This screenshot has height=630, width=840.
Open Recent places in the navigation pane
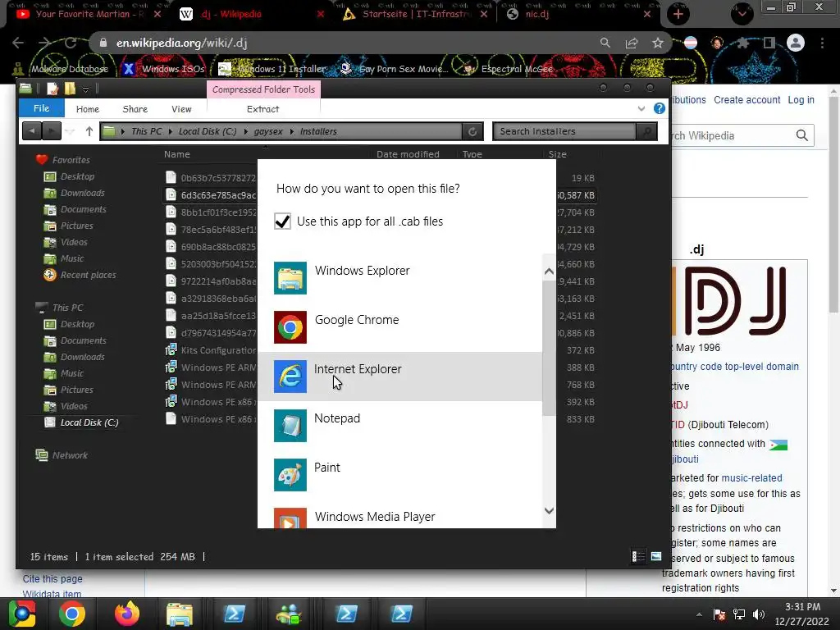click(x=88, y=275)
